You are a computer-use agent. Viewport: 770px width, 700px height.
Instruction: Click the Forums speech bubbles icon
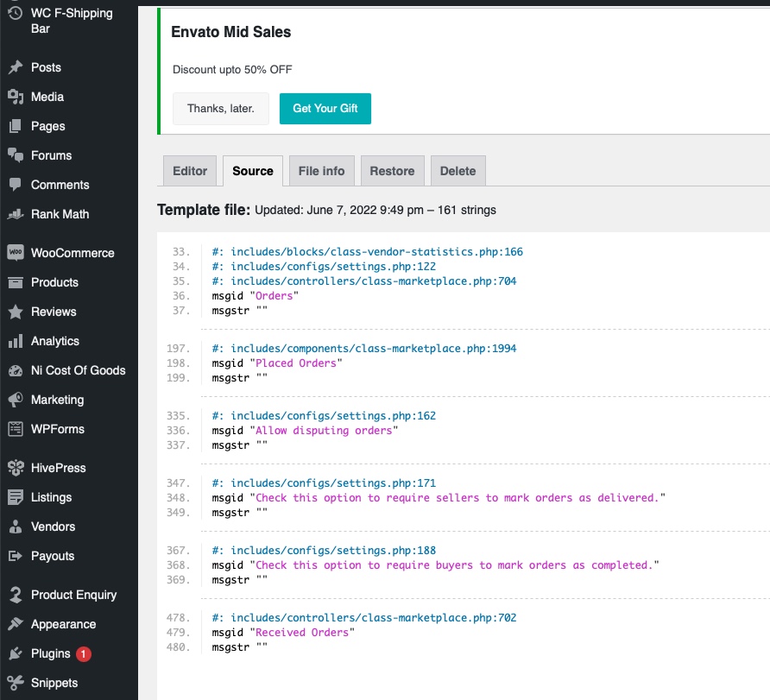pyautogui.click(x=16, y=155)
